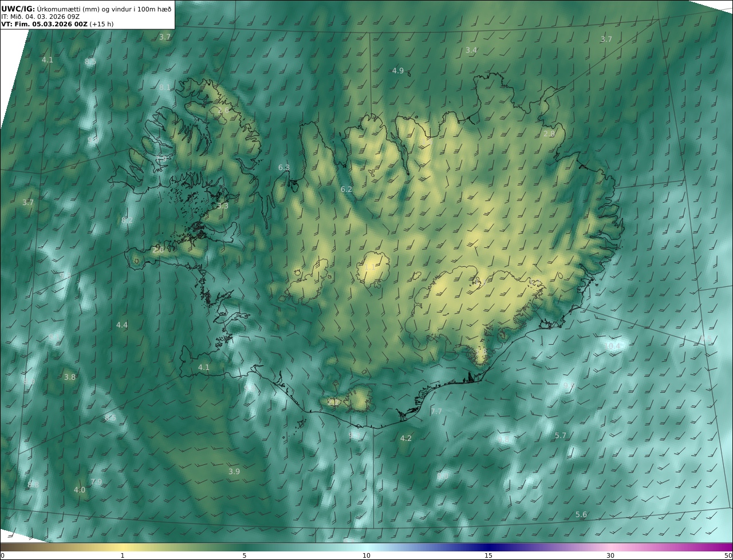Click the 'UWC/IG: Úrkomumætti (mm)' title line
Image resolution: width=733 pixels, height=560 pixels.
[86, 9]
